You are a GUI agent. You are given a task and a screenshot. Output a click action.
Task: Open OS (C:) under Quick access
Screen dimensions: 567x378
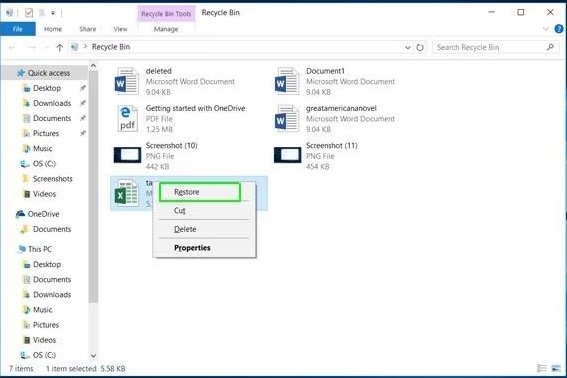pyautogui.click(x=44, y=164)
